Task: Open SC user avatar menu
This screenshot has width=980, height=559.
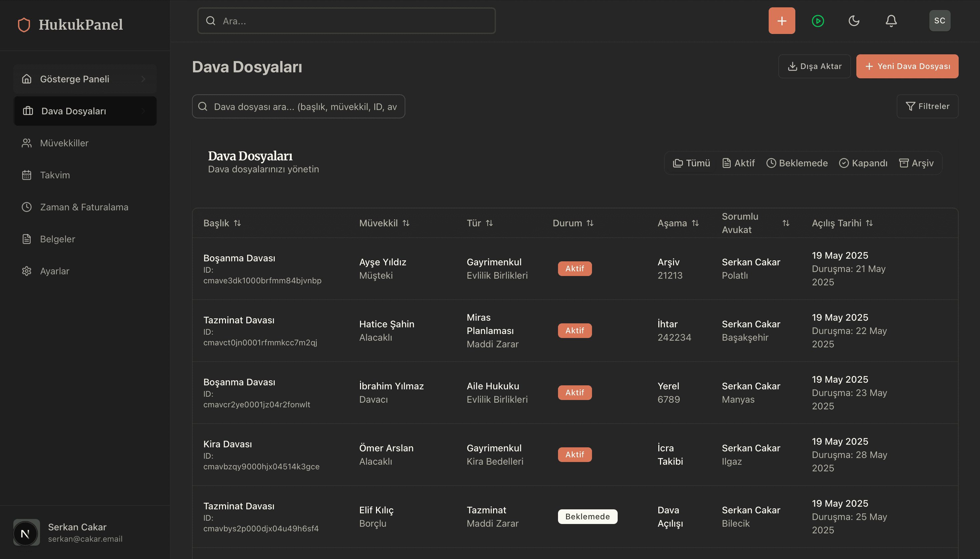Action: tap(939, 21)
